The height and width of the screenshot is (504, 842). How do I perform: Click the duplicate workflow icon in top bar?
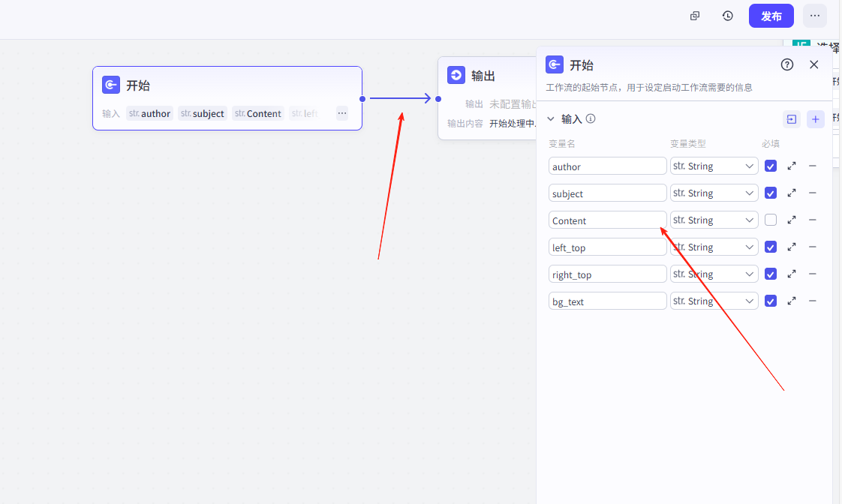[x=695, y=16]
